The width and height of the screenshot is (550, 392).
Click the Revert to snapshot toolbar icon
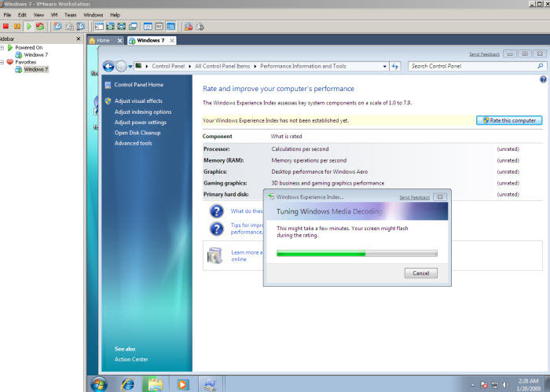point(69,26)
